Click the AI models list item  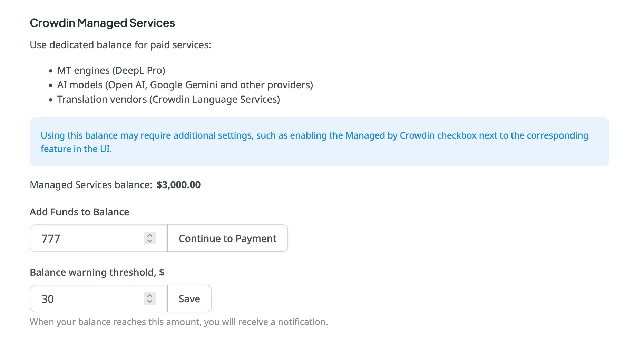point(185,85)
